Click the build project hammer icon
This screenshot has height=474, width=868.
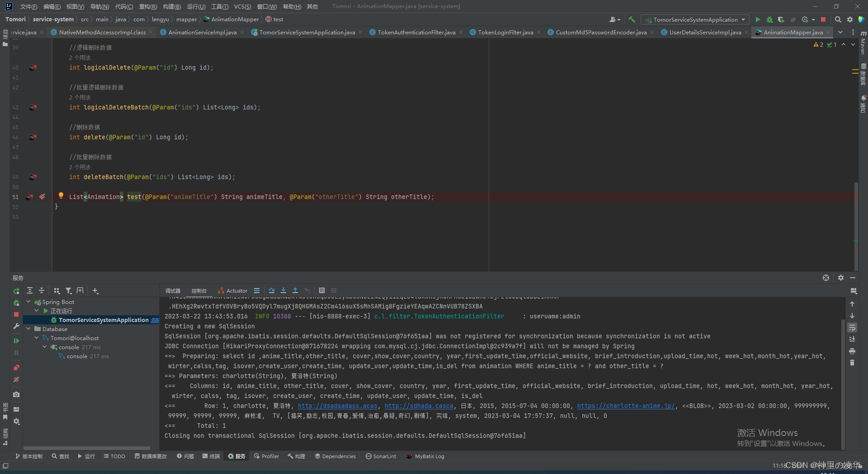pos(632,19)
